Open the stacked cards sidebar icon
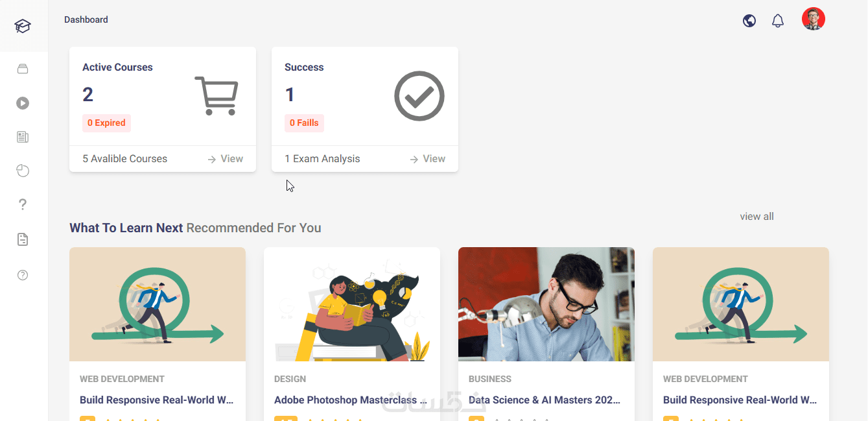Screen dimensions: 868x421 pos(23,69)
